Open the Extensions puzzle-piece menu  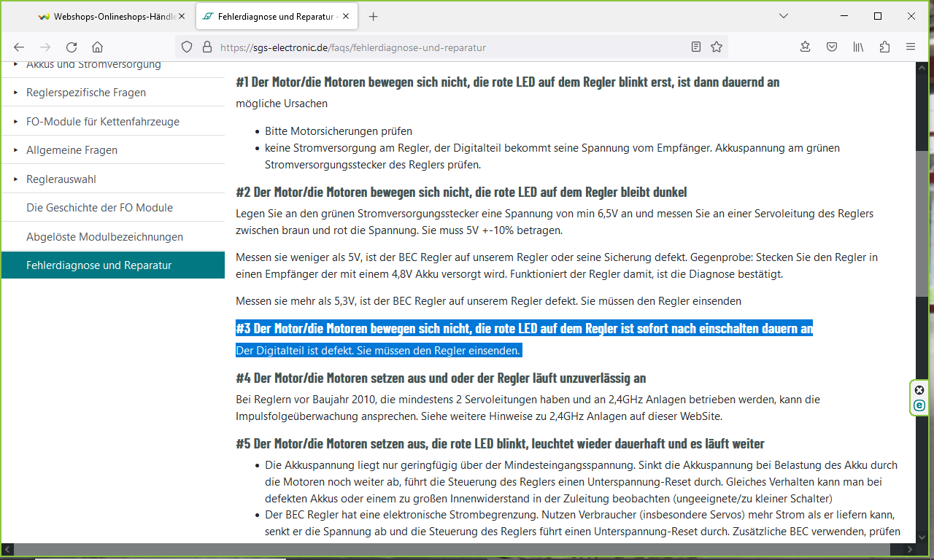pos(884,47)
